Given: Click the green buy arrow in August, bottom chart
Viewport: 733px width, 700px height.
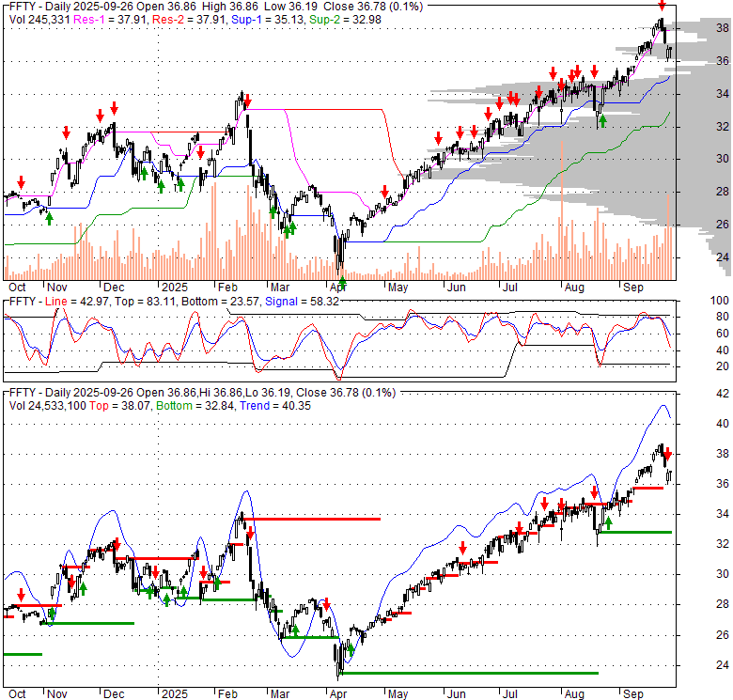Looking at the screenshot, I should [608, 523].
